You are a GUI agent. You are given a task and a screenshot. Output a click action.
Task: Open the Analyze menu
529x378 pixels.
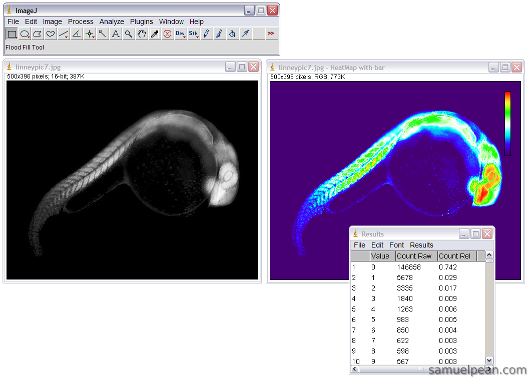click(112, 22)
